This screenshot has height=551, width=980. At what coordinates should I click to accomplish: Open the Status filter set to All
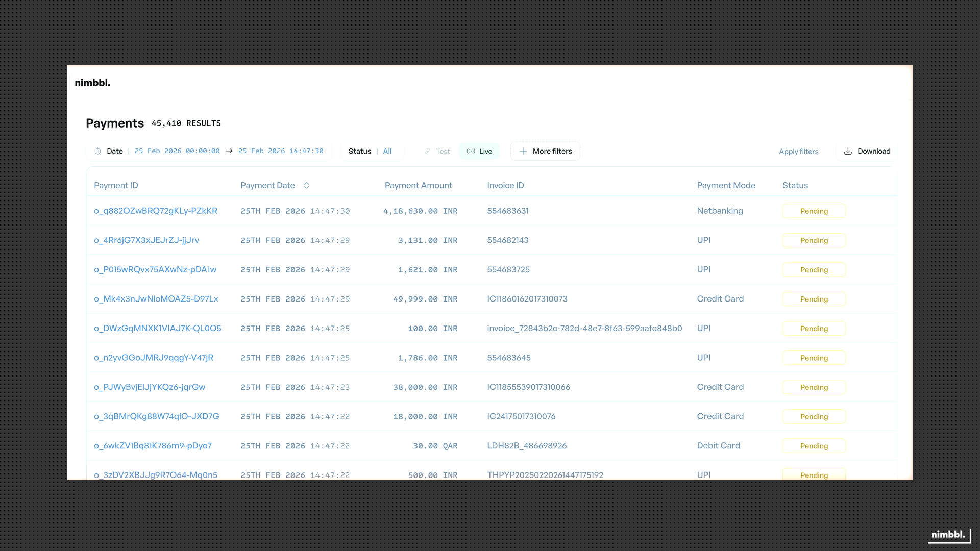[372, 151]
